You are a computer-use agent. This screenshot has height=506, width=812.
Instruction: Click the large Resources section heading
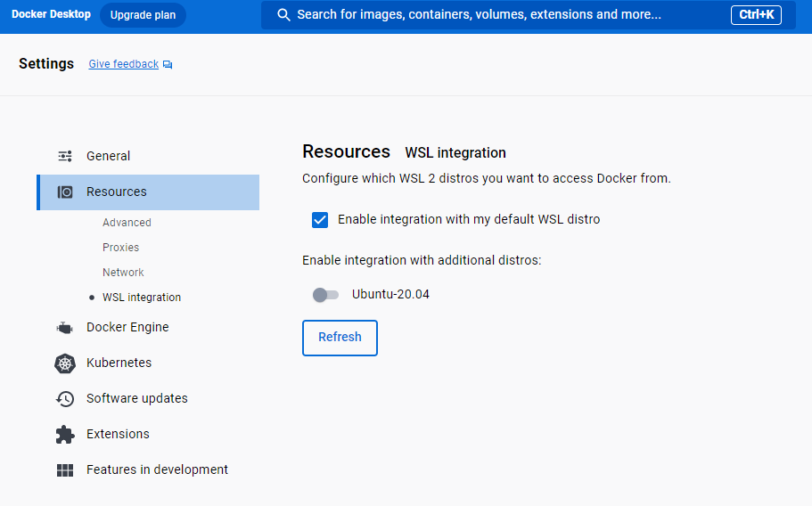tap(346, 151)
